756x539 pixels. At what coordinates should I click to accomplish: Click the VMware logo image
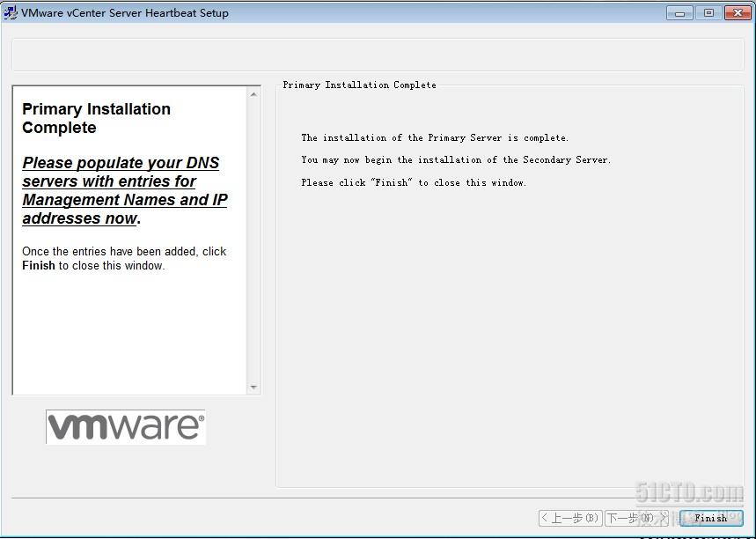pyautogui.click(x=126, y=426)
